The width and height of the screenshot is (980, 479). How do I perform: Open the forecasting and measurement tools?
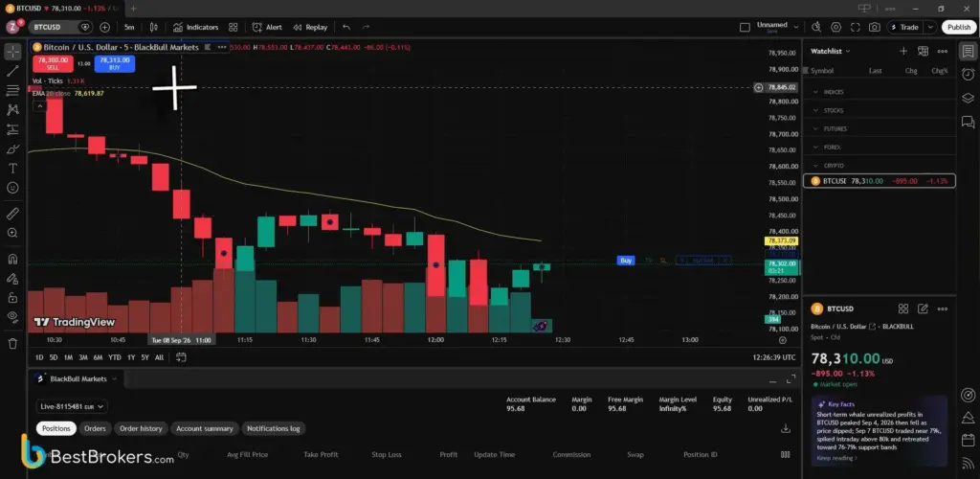[x=12, y=129]
